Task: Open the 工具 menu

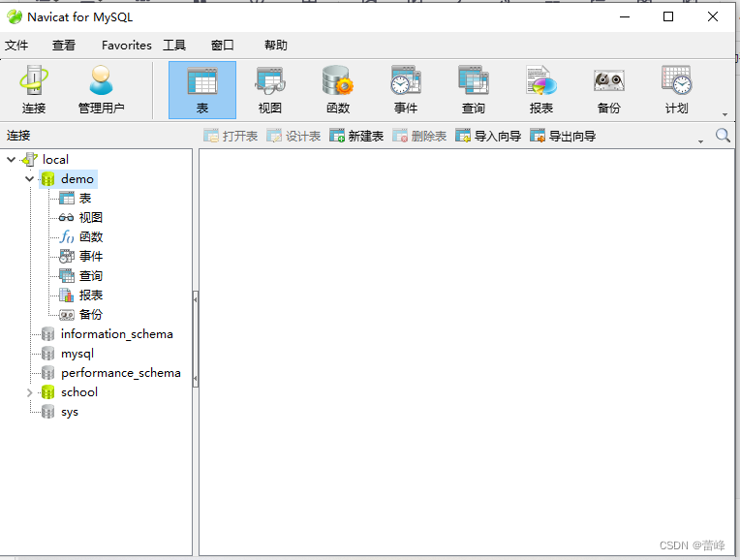Action: coord(174,46)
